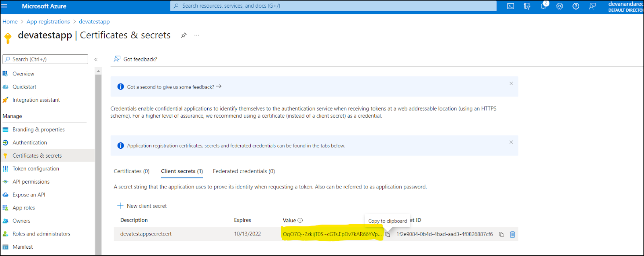Open the notifications bell
Screen dimensions: 644x256
pos(543,6)
